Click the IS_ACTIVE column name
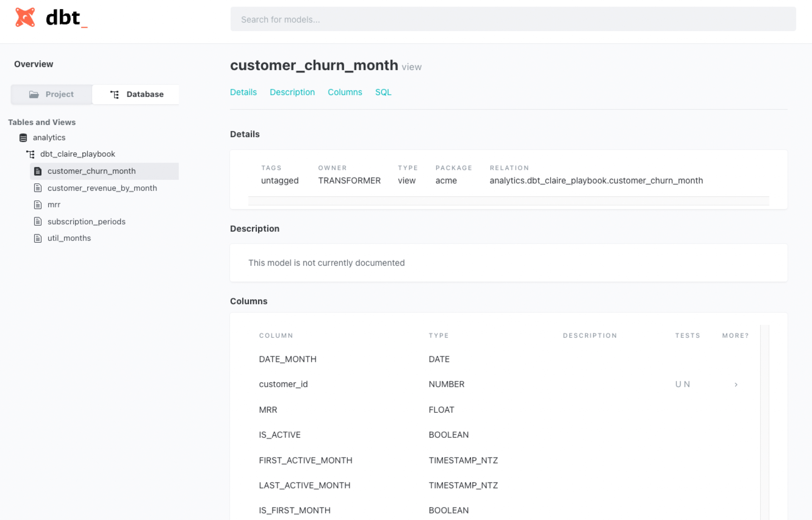 (279, 435)
